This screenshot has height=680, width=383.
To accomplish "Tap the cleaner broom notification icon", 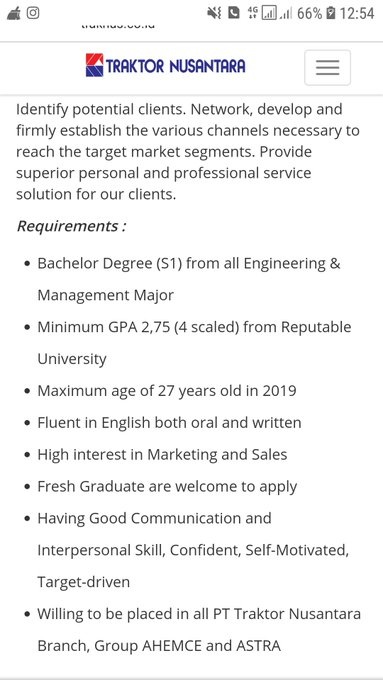I will click(x=13, y=13).
